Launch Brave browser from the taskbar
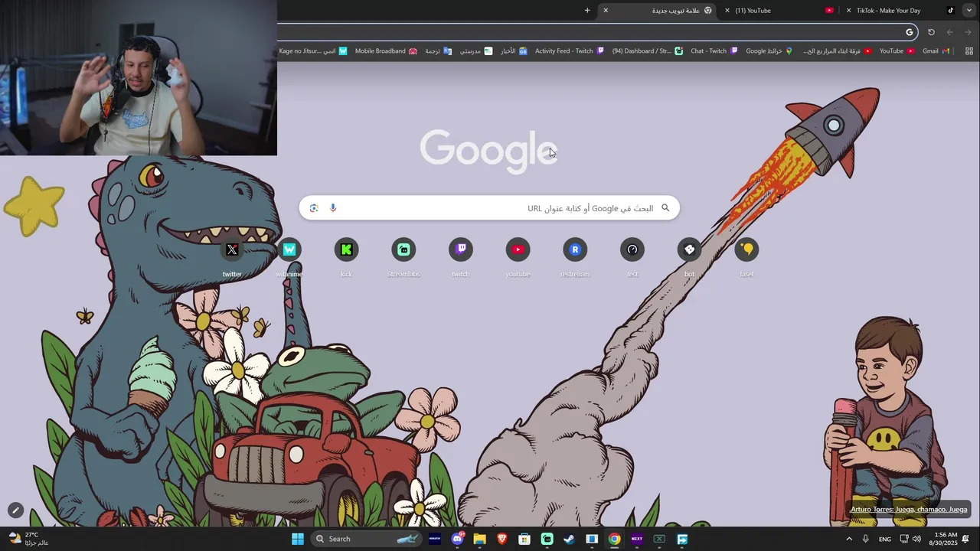The height and width of the screenshot is (551, 980). (502, 539)
